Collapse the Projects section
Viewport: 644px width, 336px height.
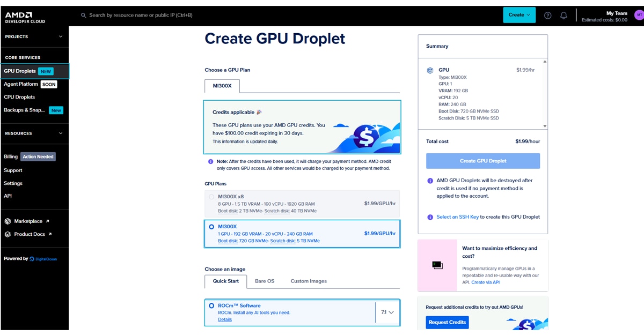(x=61, y=36)
